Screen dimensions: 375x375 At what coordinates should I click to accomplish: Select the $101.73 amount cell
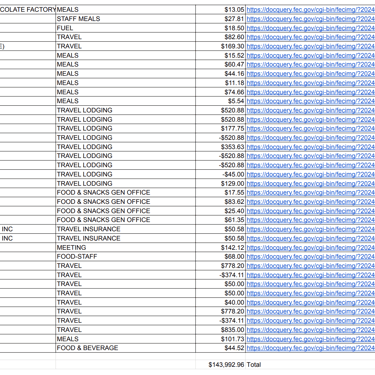(221, 339)
